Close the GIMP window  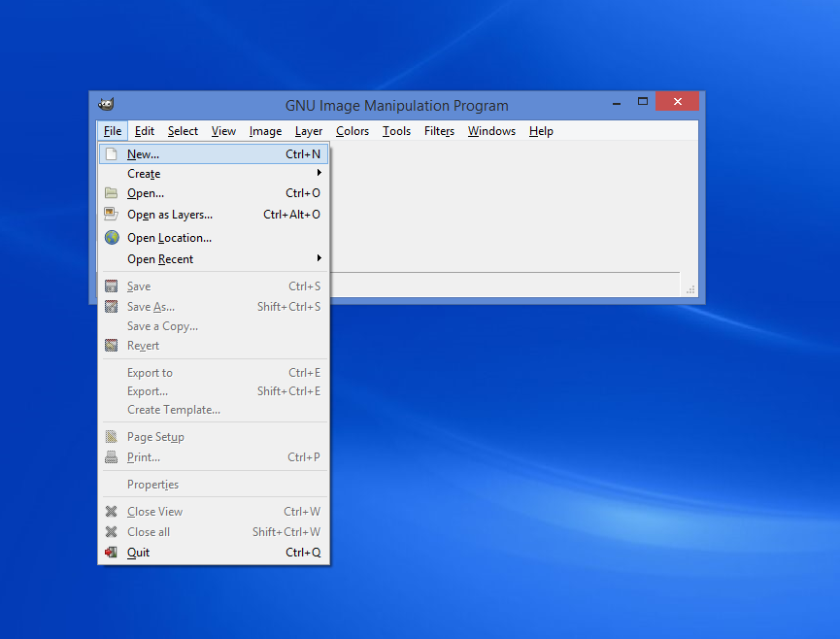coord(677,101)
